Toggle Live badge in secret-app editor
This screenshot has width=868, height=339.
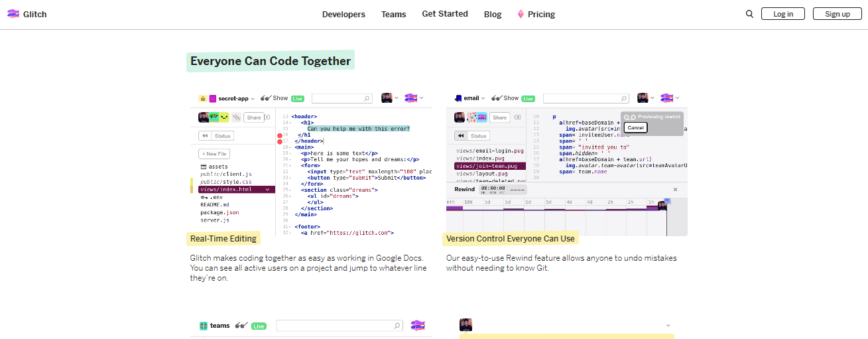click(298, 99)
